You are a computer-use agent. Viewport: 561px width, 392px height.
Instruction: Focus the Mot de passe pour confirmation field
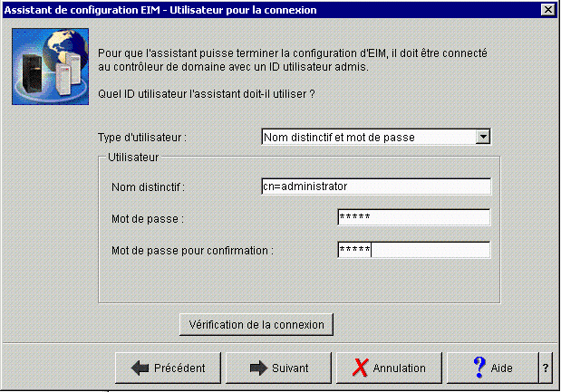tap(414, 250)
